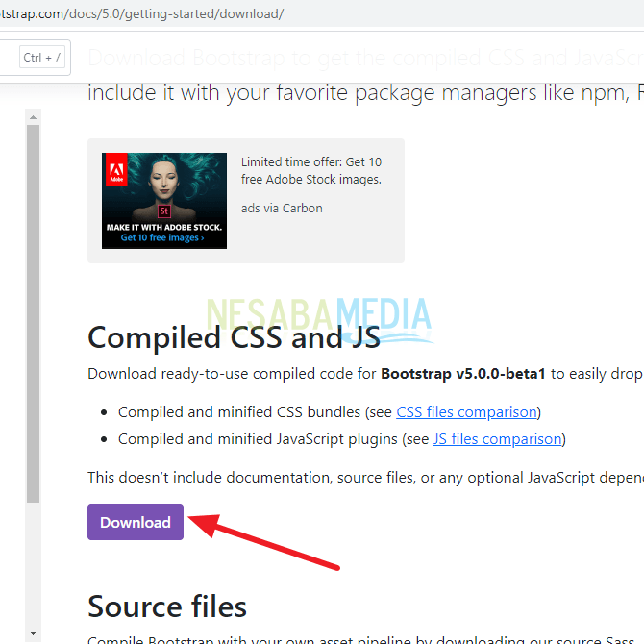Click the 'Get 10 free images' ad text
Image resolution: width=644 pixels, height=644 pixels.
[162, 238]
